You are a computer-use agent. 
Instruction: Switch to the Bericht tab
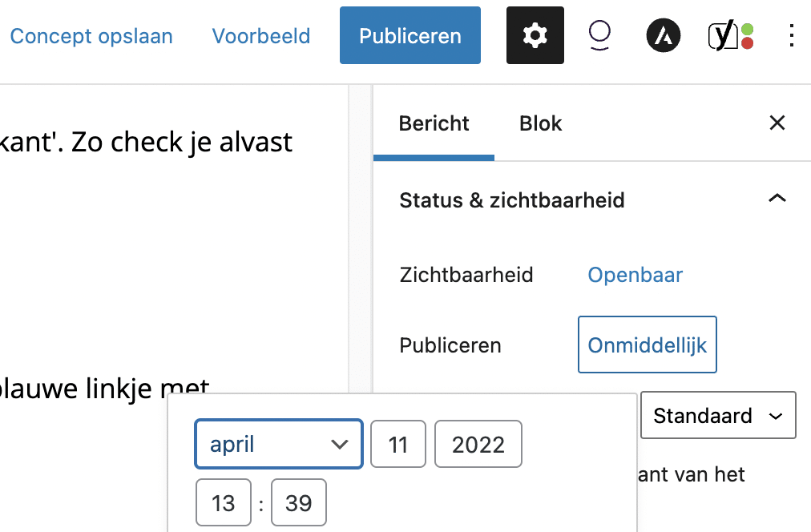pos(434,123)
